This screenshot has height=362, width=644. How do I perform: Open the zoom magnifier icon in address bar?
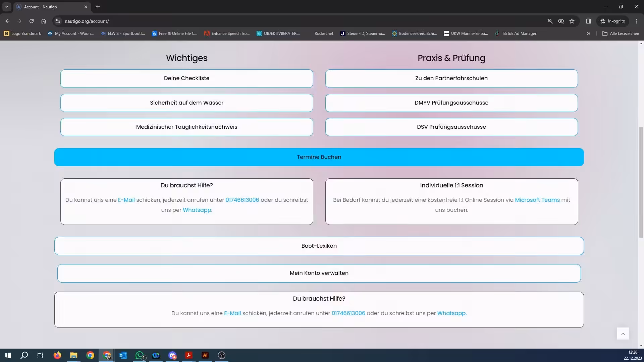click(550, 21)
